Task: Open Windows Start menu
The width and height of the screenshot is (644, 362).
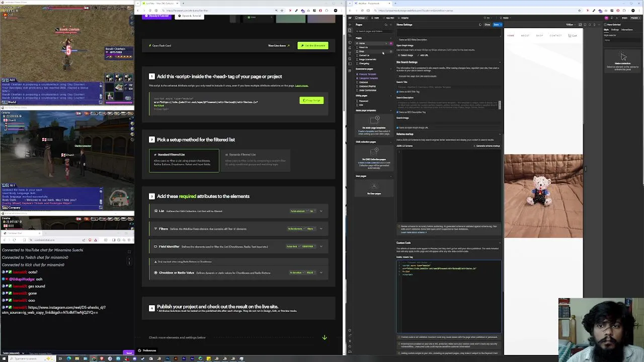Action: pos(4,358)
